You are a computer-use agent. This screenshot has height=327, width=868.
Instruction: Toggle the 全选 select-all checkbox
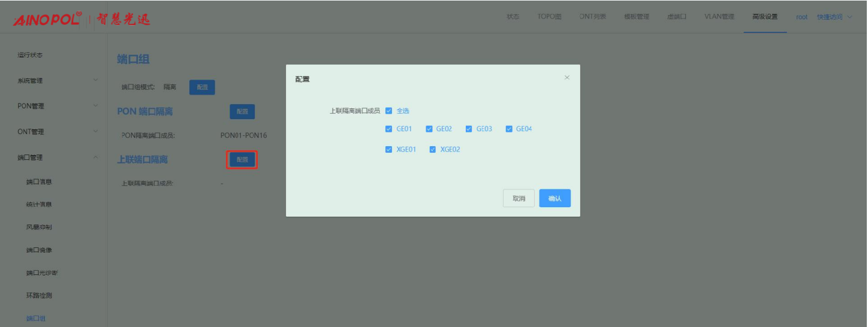(x=389, y=111)
